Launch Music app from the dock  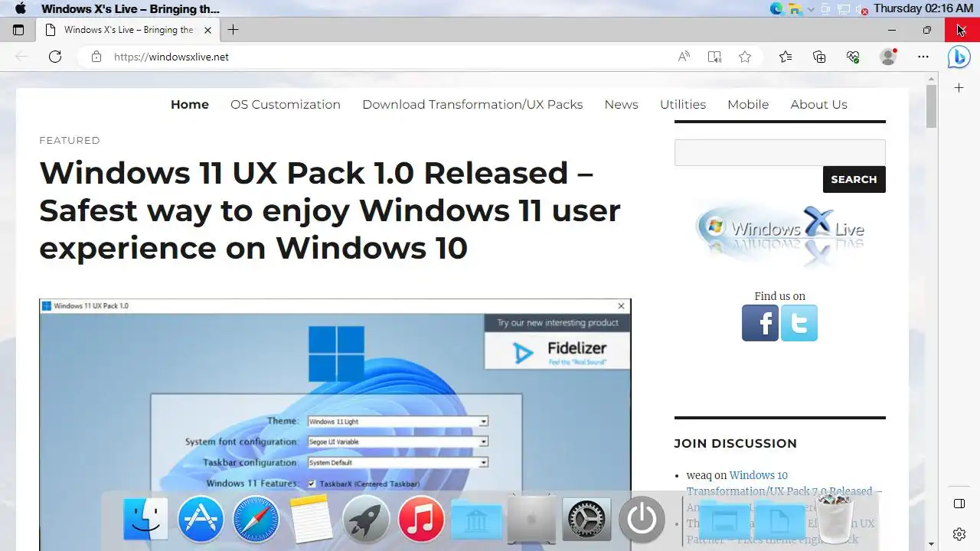[421, 519]
